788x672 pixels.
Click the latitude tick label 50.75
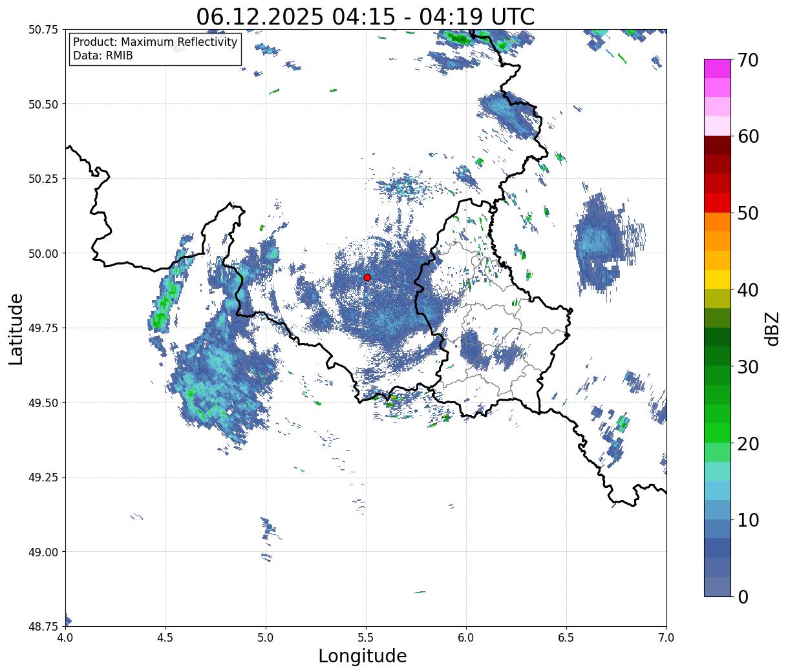(43, 30)
